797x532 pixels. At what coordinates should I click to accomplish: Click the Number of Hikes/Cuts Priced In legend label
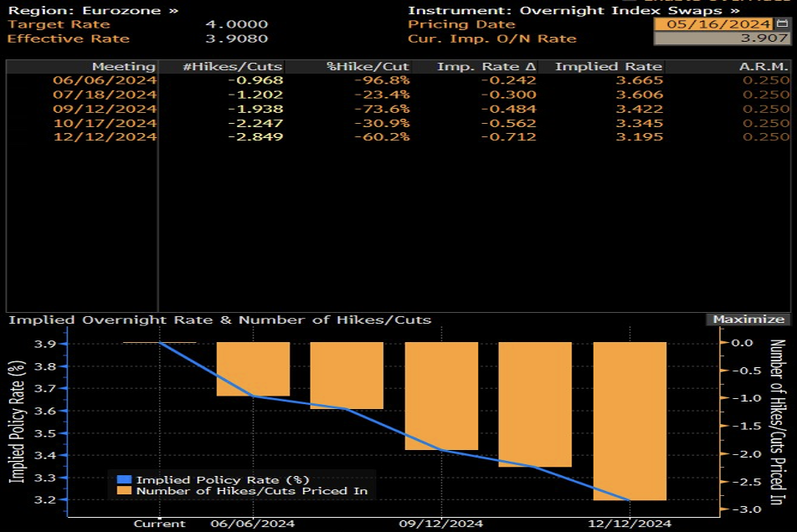[x=252, y=490]
